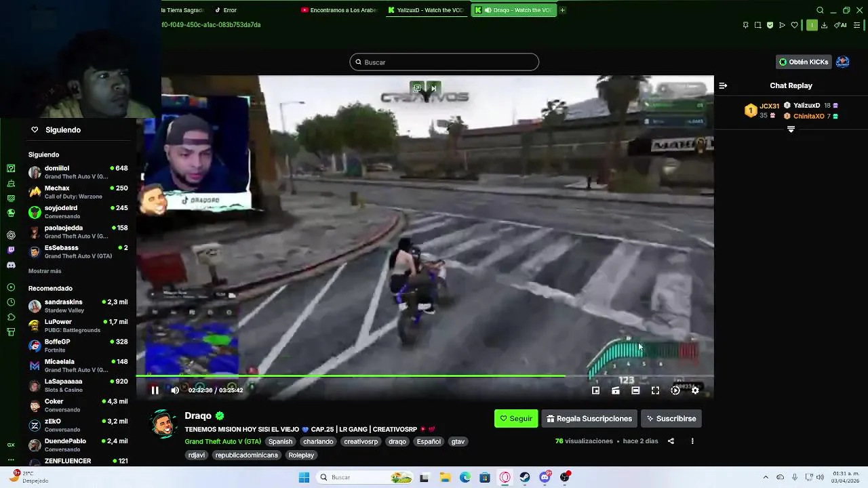The height and width of the screenshot is (488, 868).
Task: Open browser downloads icon
Action: click(824, 25)
